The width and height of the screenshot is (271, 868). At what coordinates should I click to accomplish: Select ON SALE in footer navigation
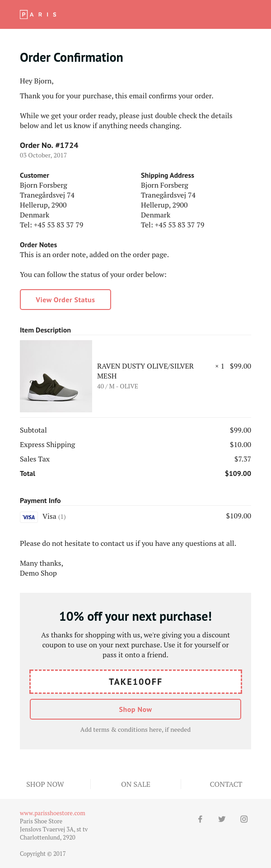[x=135, y=784]
